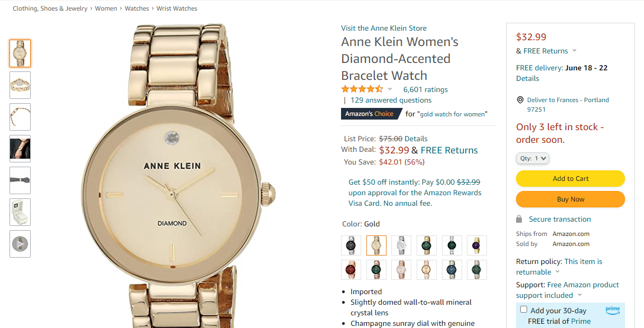Enable the 30-day Prime free trial checkbox
The height and width of the screenshot is (328, 644).
523,309
